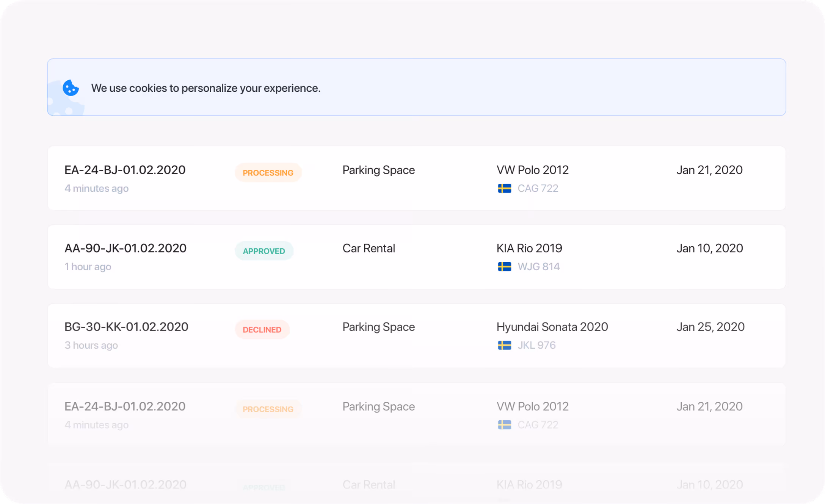Click "Jan 10, 2020" in the WJG 814 row
Screen dimensions: 825x504
(710, 248)
